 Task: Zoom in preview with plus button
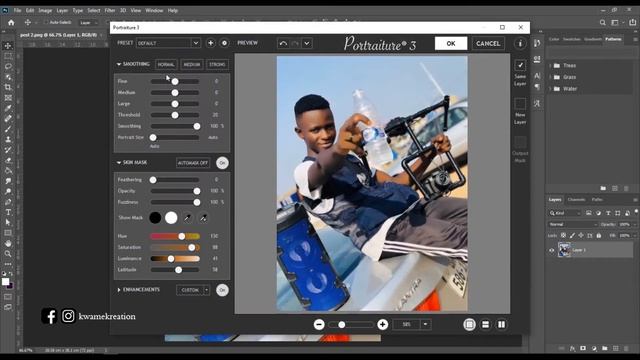point(382,324)
